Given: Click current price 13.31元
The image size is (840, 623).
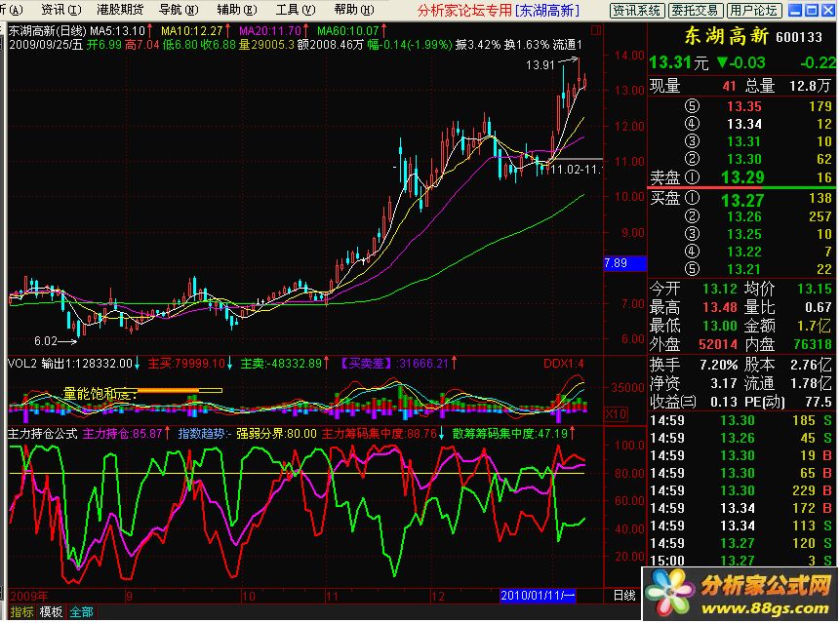Looking at the screenshot, I should tap(679, 63).
